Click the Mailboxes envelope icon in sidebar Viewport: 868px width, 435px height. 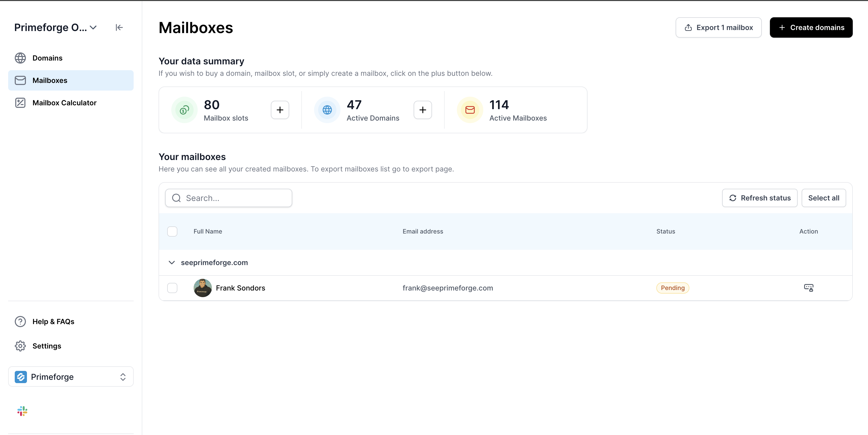20,80
